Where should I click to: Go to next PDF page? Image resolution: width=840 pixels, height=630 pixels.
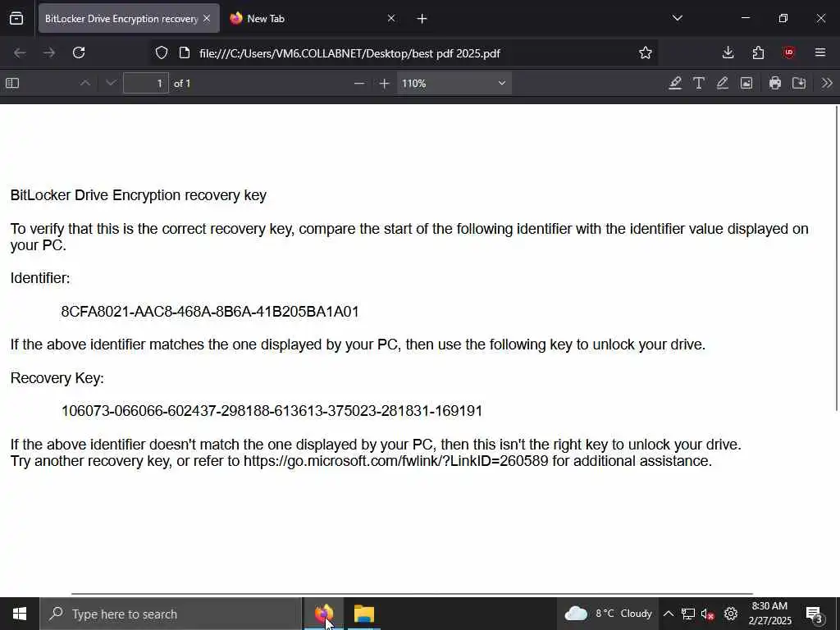coord(111,83)
